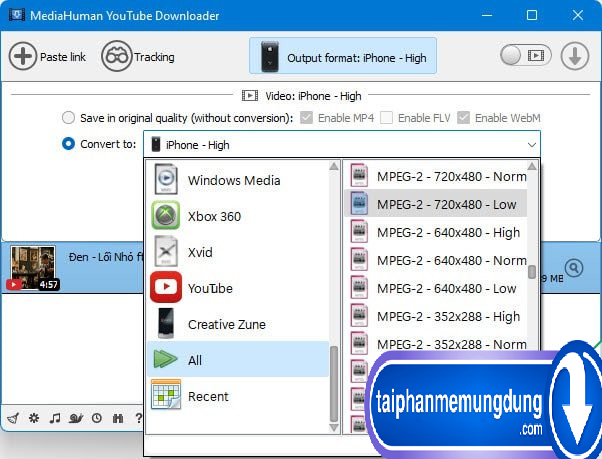Open Tracking via the binoculars icon
Screen dimensions: 602x459
tap(116, 56)
